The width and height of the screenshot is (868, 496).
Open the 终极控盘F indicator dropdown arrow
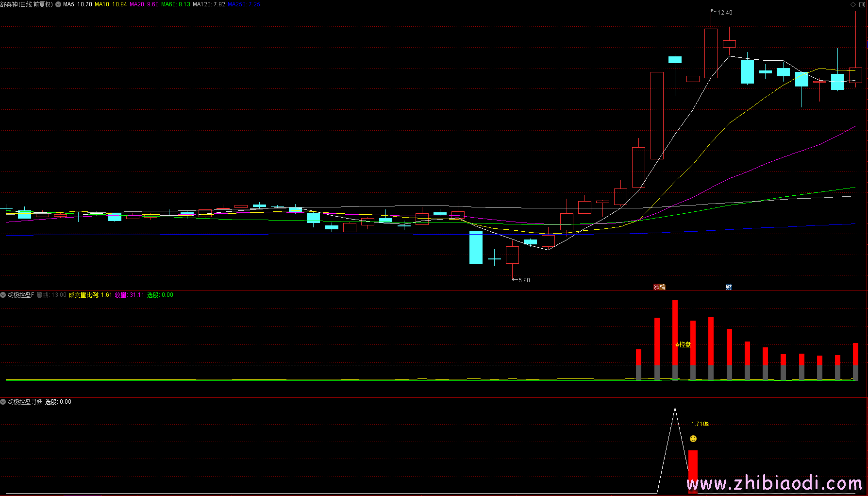coord(3,295)
